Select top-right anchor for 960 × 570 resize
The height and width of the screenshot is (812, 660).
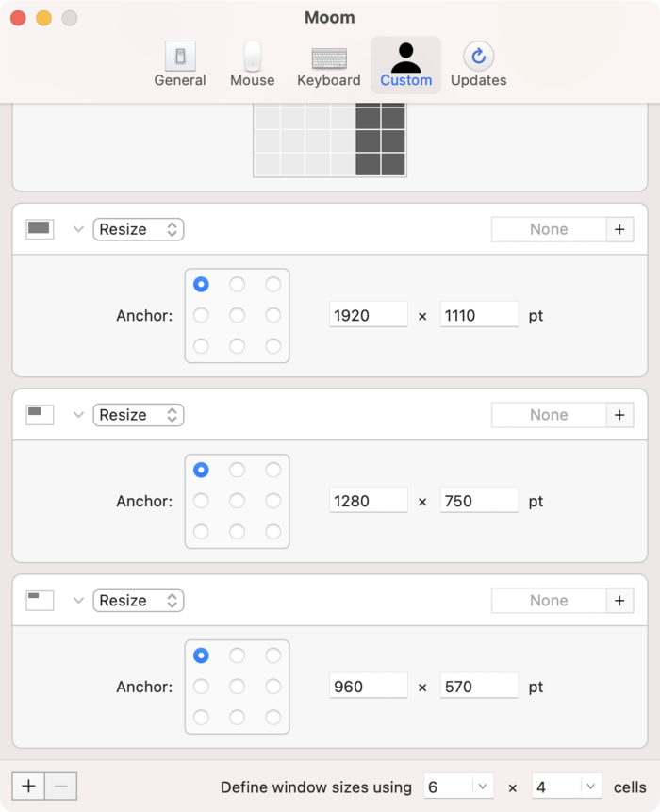272,655
